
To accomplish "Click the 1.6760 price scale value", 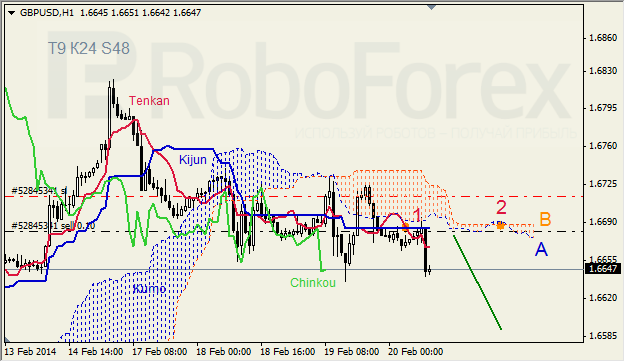I will (603, 146).
